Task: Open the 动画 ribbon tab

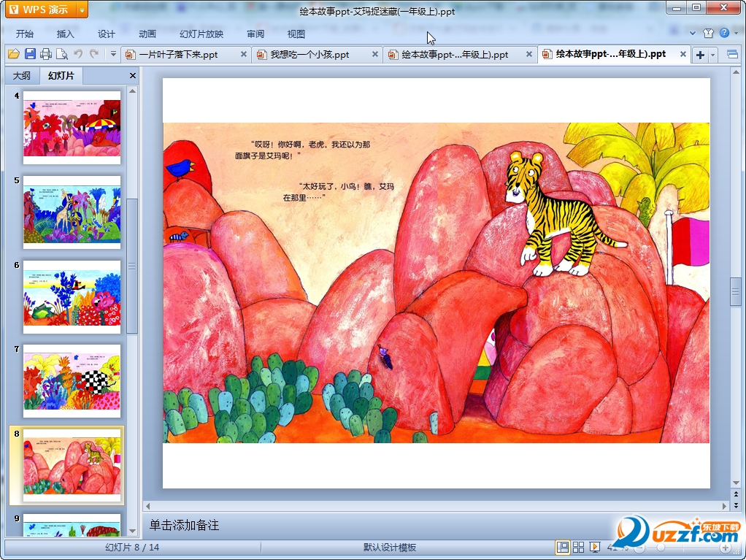Action: coord(147,34)
